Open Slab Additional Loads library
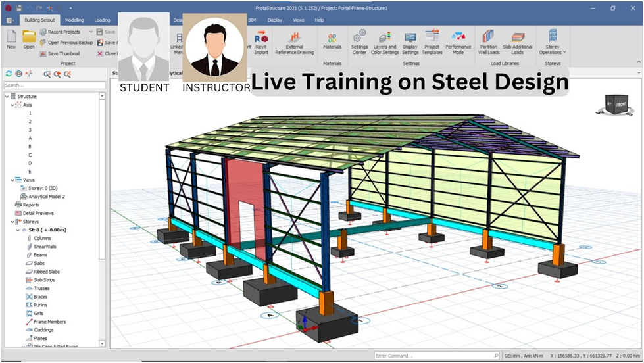Screen dimensions: 644x363 point(518,43)
